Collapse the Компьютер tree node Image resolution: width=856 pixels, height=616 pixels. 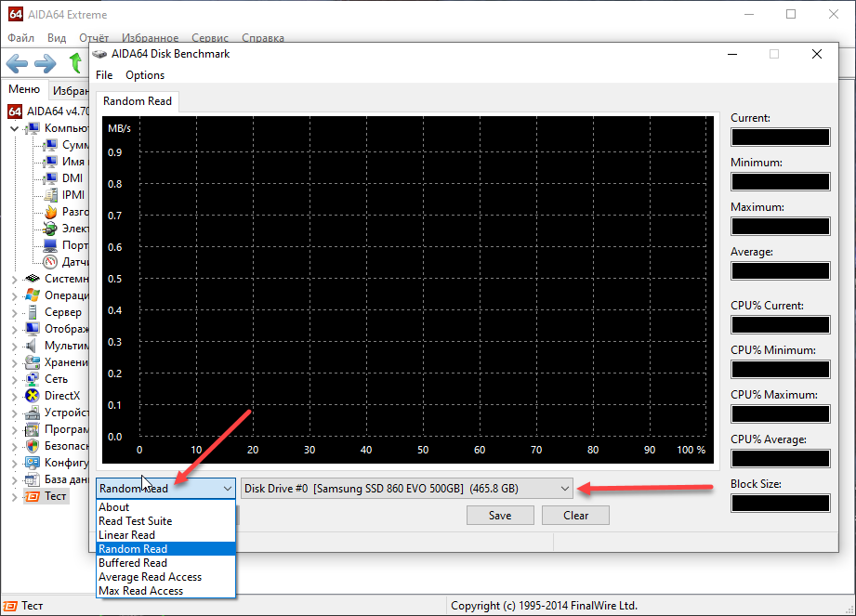pyautogui.click(x=14, y=128)
